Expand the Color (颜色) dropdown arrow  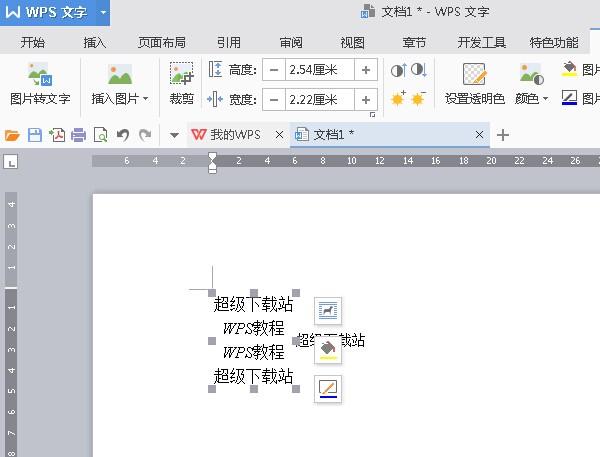point(546,99)
